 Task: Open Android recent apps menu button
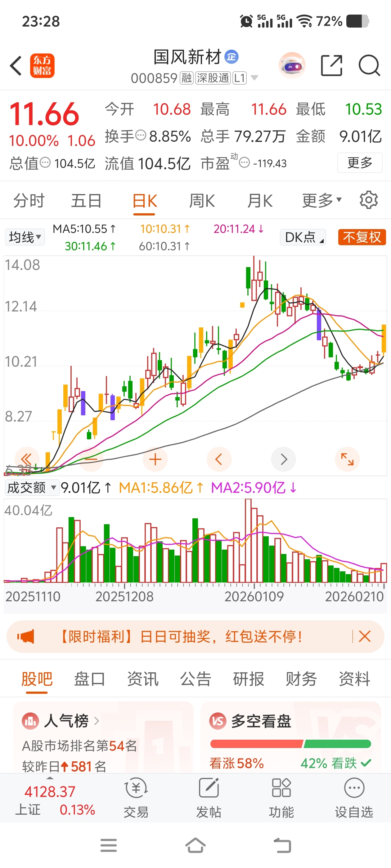[109, 845]
